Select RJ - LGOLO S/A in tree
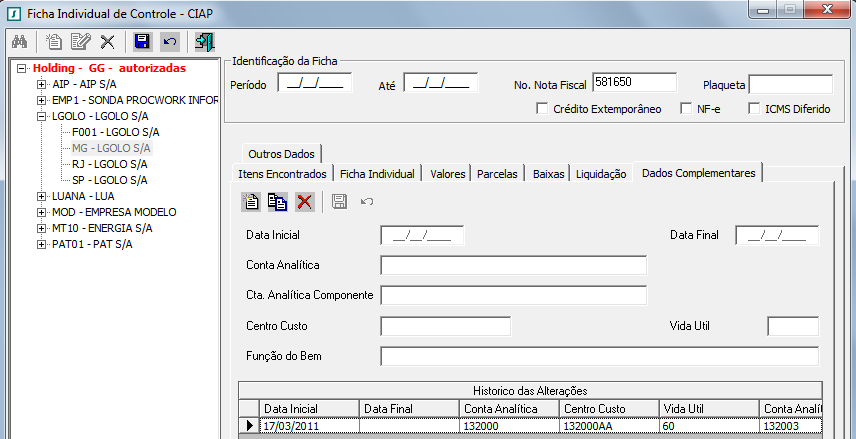The height and width of the screenshot is (439, 856). tap(110, 164)
